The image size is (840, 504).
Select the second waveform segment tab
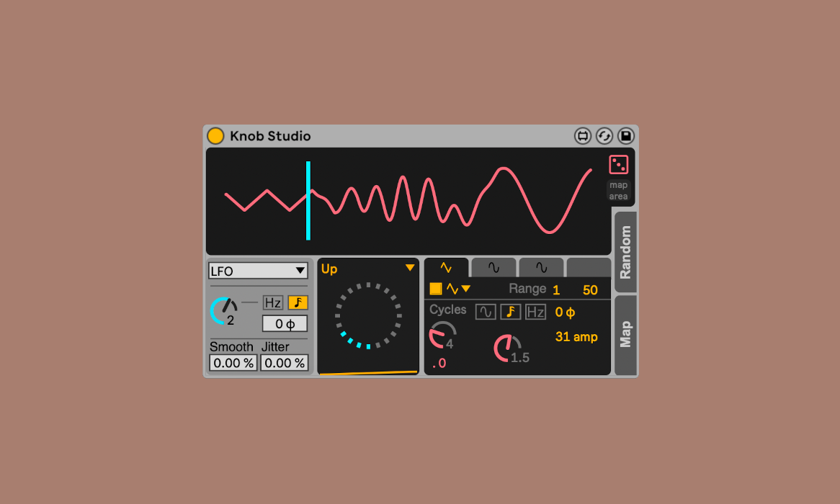pos(493,268)
